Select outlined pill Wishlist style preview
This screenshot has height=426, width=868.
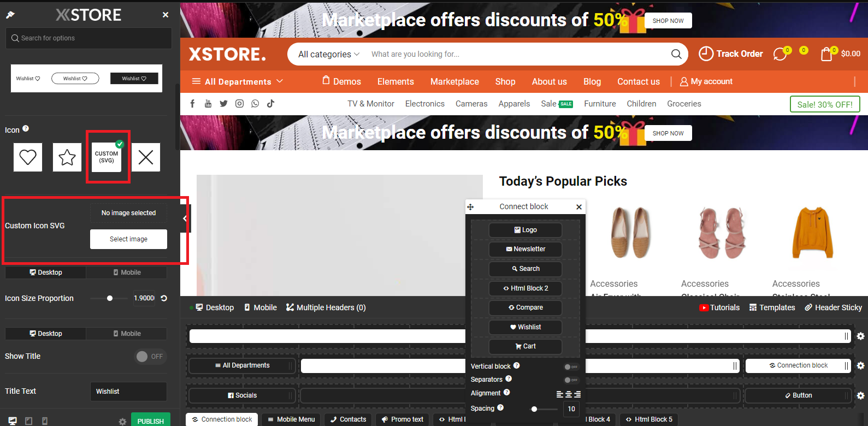(x=75, y=79)
